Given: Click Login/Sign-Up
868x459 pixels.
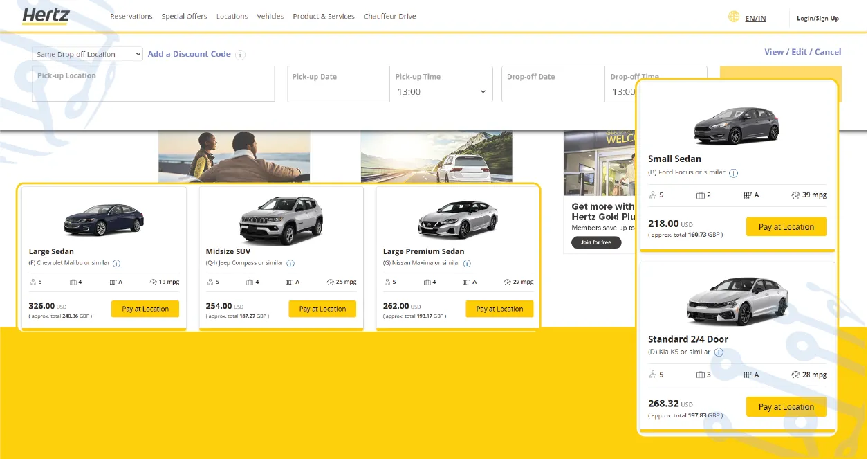Looking at the screenshot, I should click(x=818, y=18).
